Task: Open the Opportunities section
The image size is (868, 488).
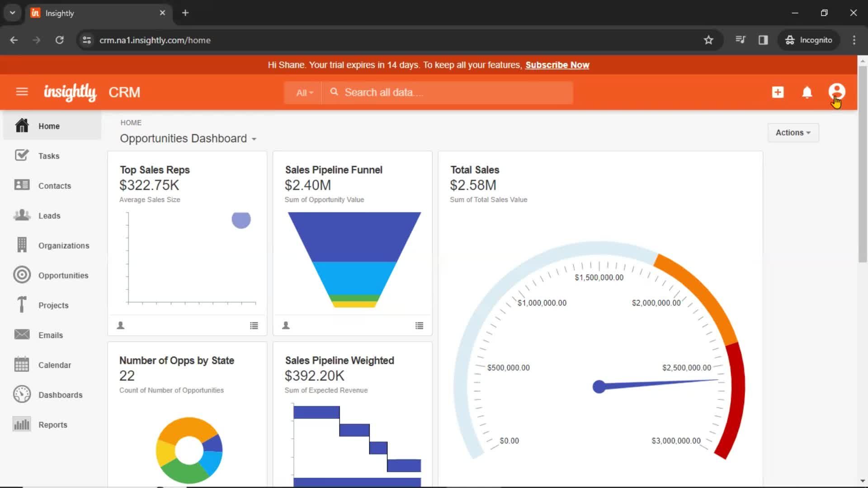Action: [63, 275]
